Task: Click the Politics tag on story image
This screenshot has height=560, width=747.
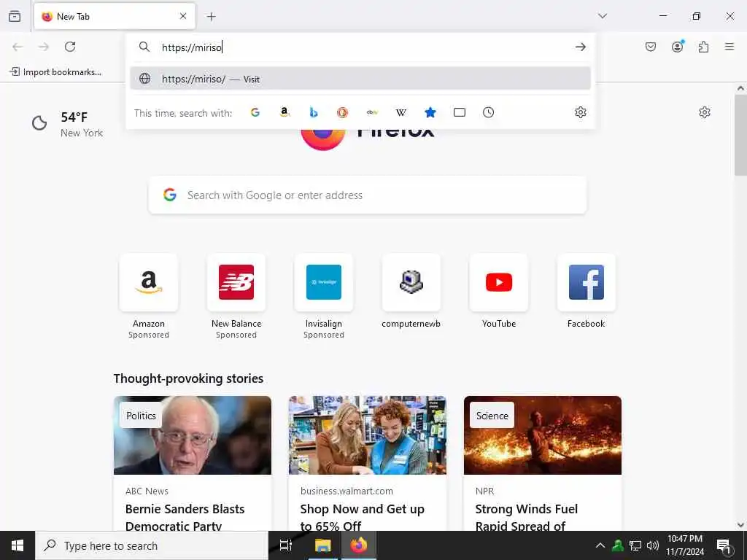Action: [x=141, y=415]
